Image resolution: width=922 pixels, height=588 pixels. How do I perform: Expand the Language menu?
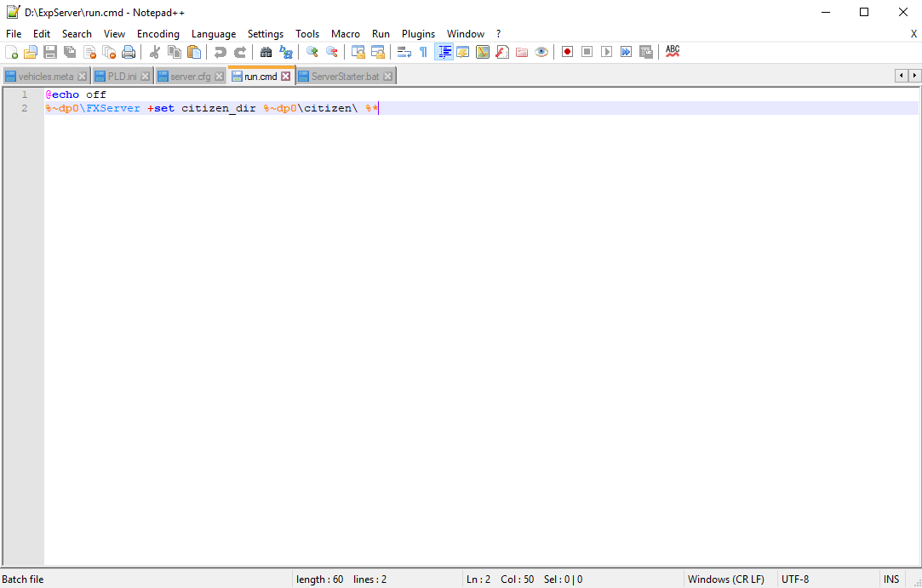point(214,34)
